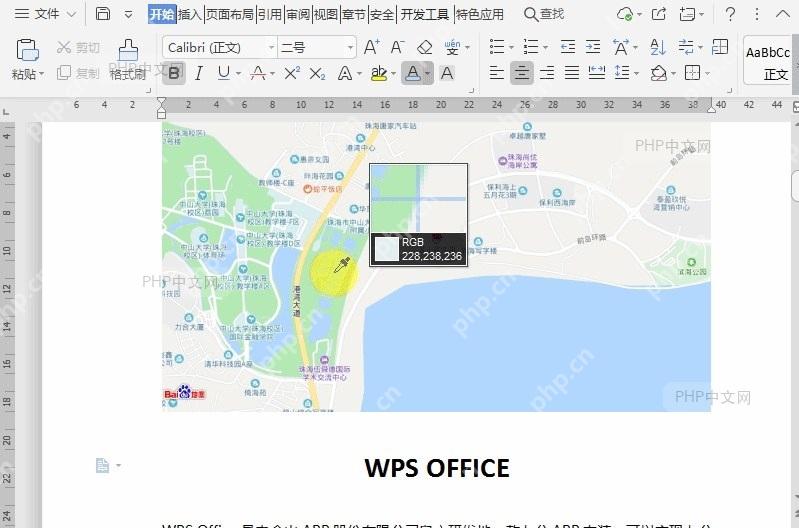Open the phonetic guide wén dropdown
799x528 pixels.
click(468, 48)
